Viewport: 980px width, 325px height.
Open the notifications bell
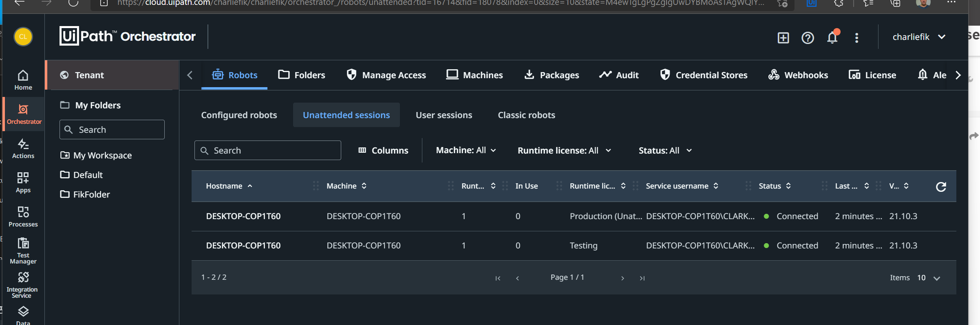tap(832, 37)
